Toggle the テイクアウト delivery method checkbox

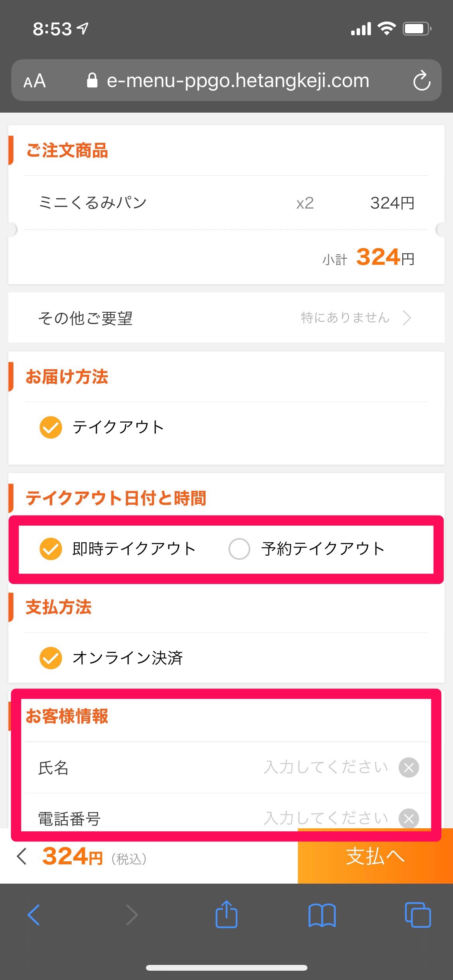[51, 427]
